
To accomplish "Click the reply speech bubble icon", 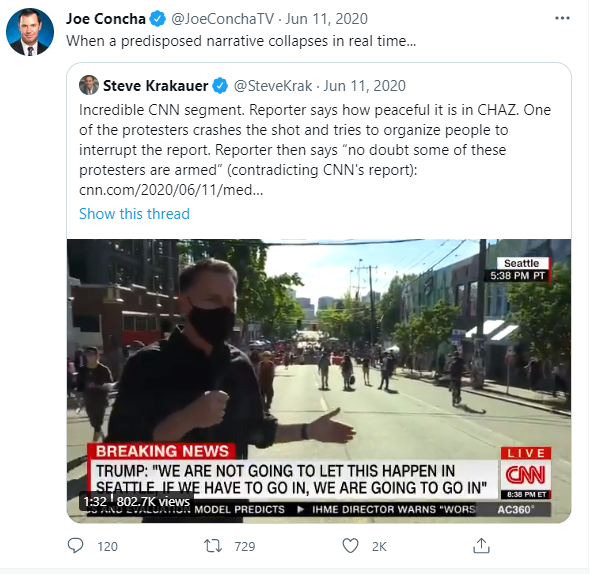I will (75, 546).
